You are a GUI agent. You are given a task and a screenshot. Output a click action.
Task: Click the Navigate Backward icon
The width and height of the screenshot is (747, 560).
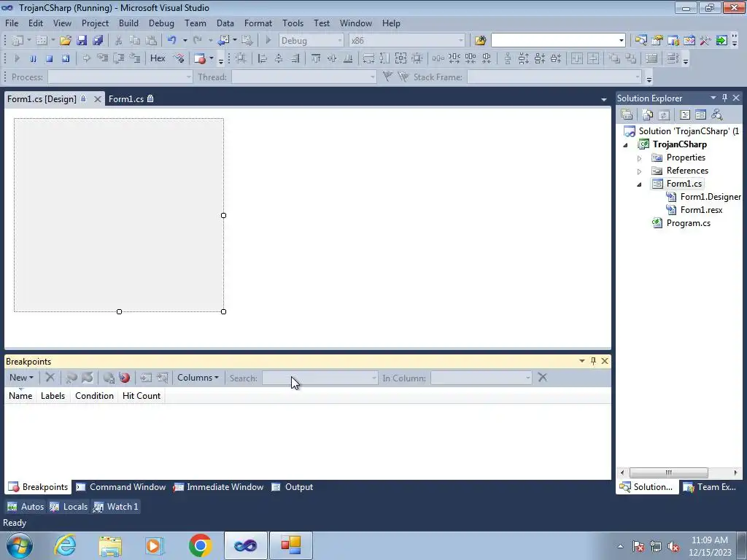[223, 41]
